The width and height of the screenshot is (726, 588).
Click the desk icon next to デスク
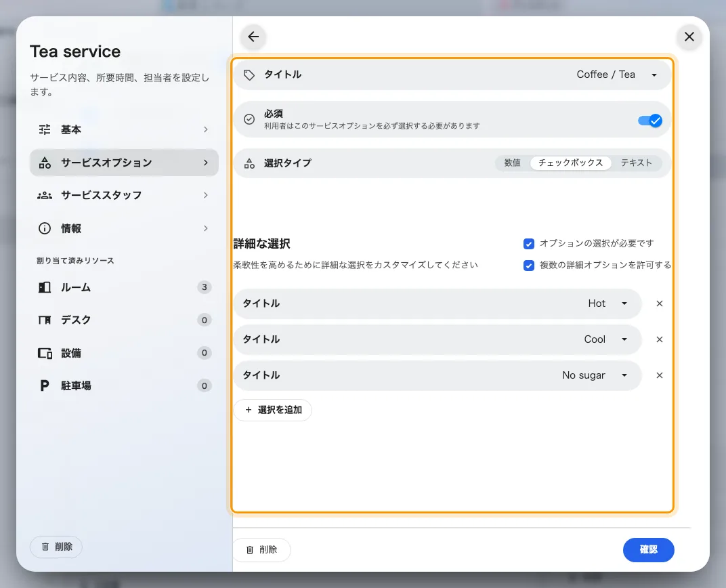45,320
